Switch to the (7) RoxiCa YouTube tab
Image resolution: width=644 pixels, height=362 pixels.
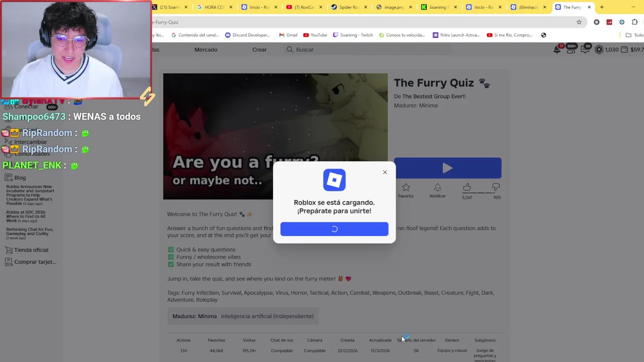click(304, 7)
